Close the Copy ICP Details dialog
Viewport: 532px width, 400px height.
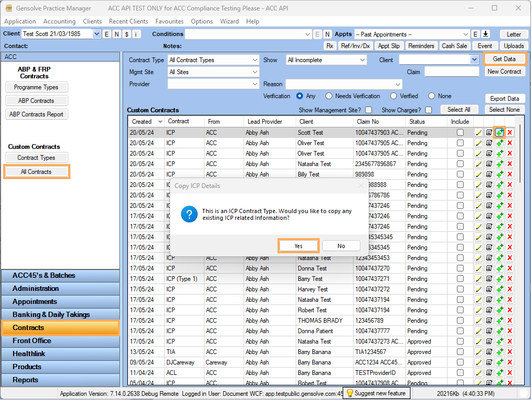point(360,185)
